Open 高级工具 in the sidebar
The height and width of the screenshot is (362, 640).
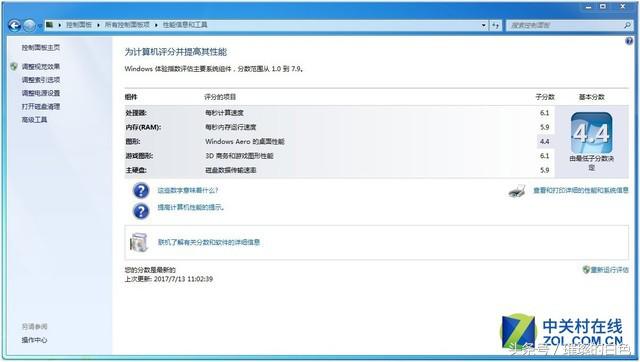click(x=34, y=120)
